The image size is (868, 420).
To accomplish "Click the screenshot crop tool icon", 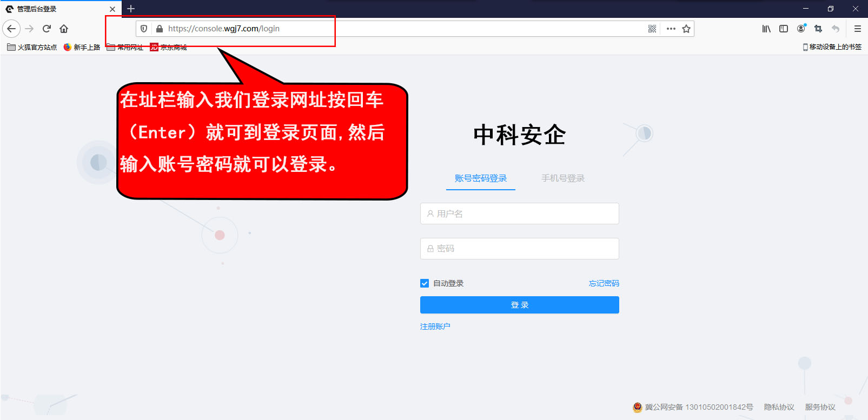I will tap(818, 29).
